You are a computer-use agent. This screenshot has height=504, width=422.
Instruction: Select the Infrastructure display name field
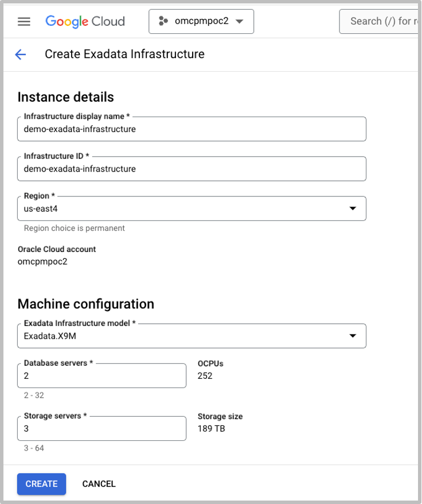(192, 129)
